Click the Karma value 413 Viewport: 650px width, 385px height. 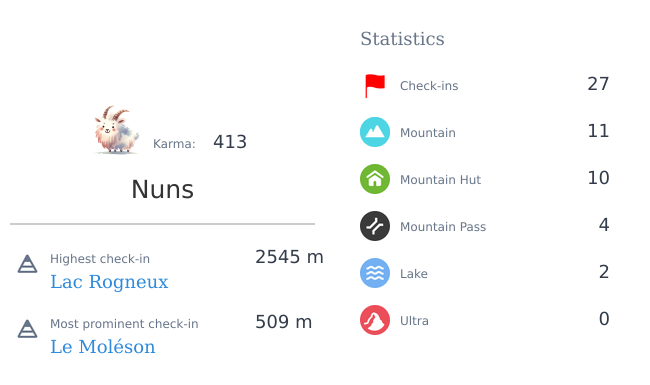pyautogui.click(x=230, y=142)
